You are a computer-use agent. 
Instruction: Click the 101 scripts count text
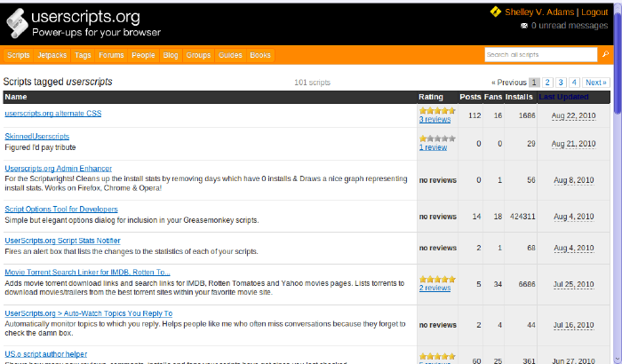[x=312, y=83]
